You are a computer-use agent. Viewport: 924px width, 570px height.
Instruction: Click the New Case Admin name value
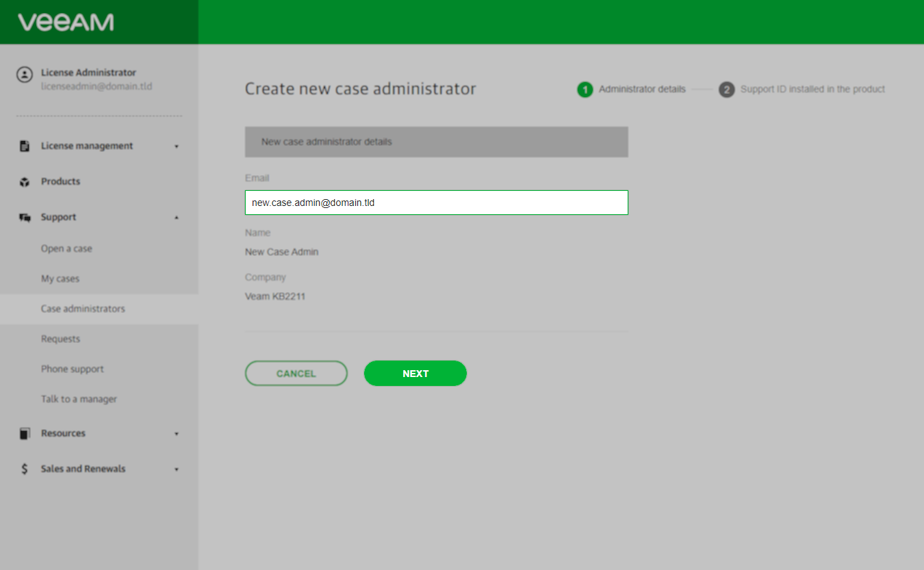point(281,252)
